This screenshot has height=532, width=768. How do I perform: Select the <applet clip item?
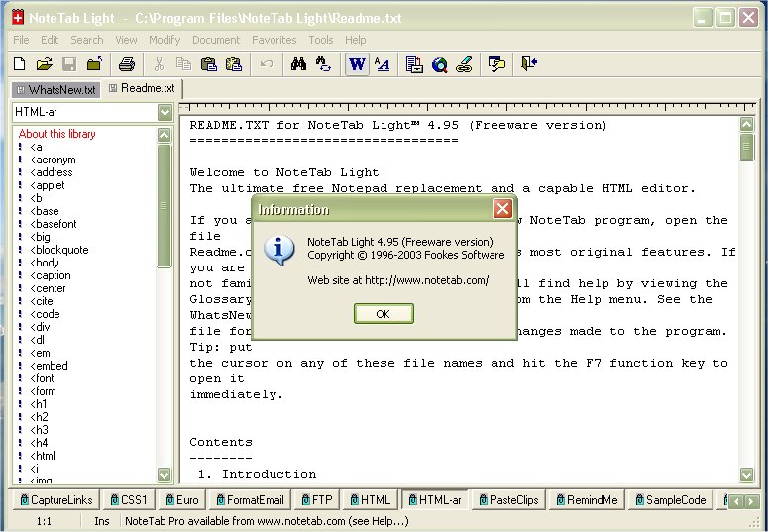47,185
